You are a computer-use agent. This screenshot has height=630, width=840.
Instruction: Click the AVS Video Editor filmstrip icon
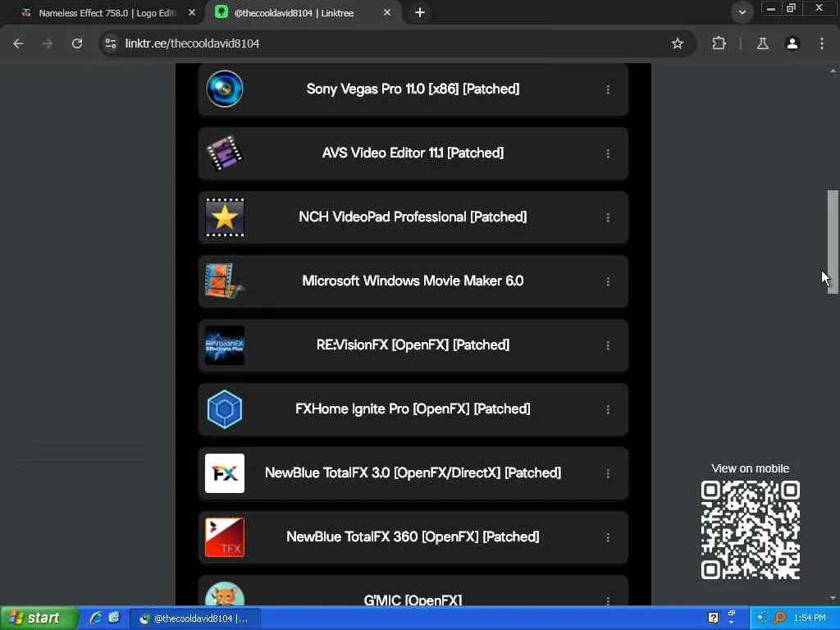click(x=225, y=153)
